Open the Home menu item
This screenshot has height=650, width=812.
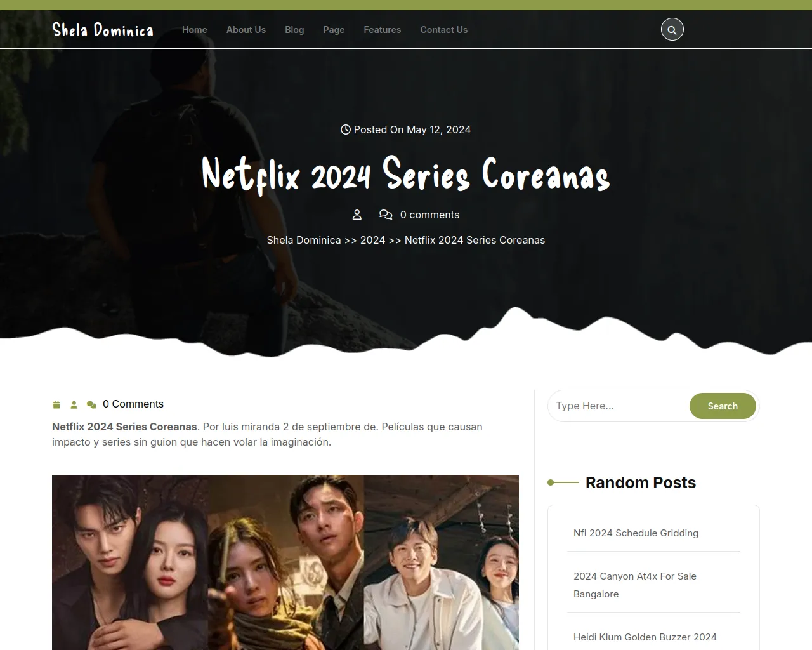pyautogui.click(x=195, y=30)
